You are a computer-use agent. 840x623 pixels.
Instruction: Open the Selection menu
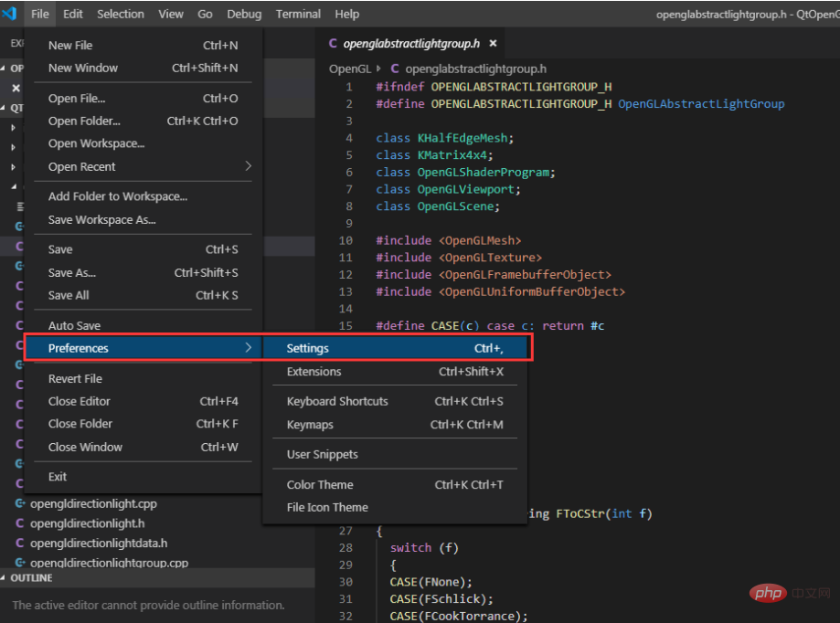pyautogui.click(x=121, y=14)
